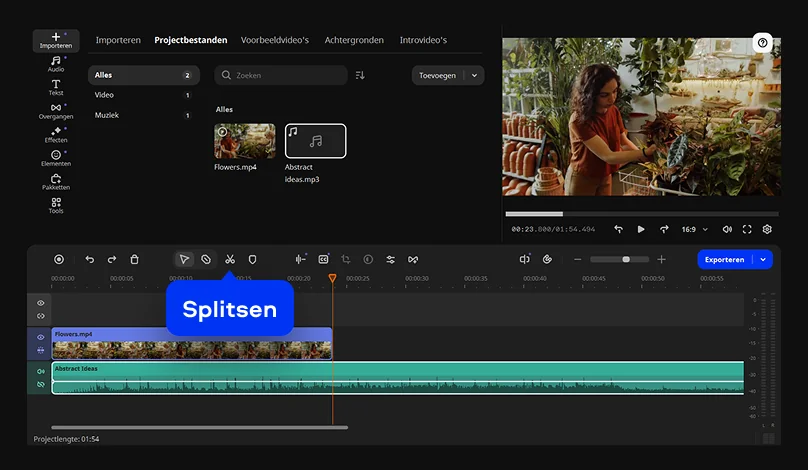Expand the Toevoegen dropdown arrow
808x470 pixels.
pyautogui.click(x=474, y=75)
